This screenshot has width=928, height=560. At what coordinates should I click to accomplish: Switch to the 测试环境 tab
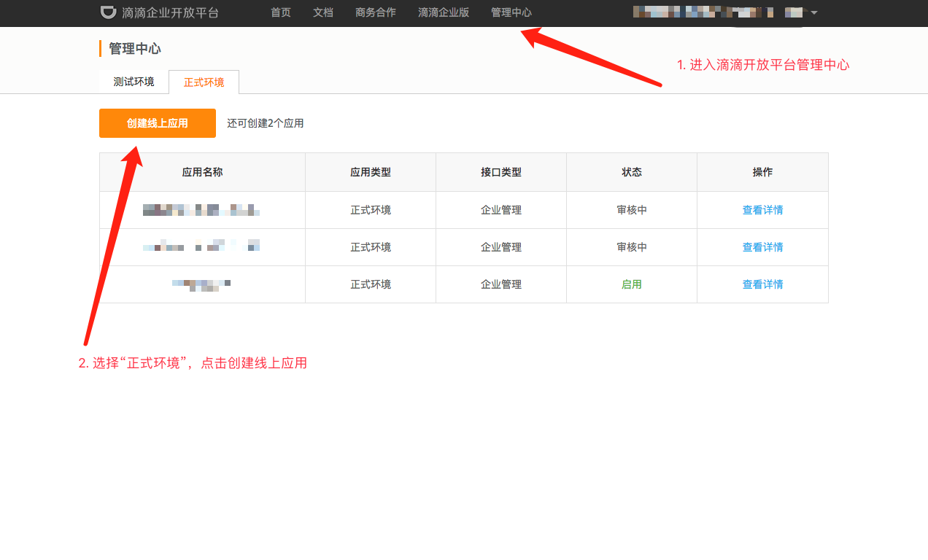(134, 82)
